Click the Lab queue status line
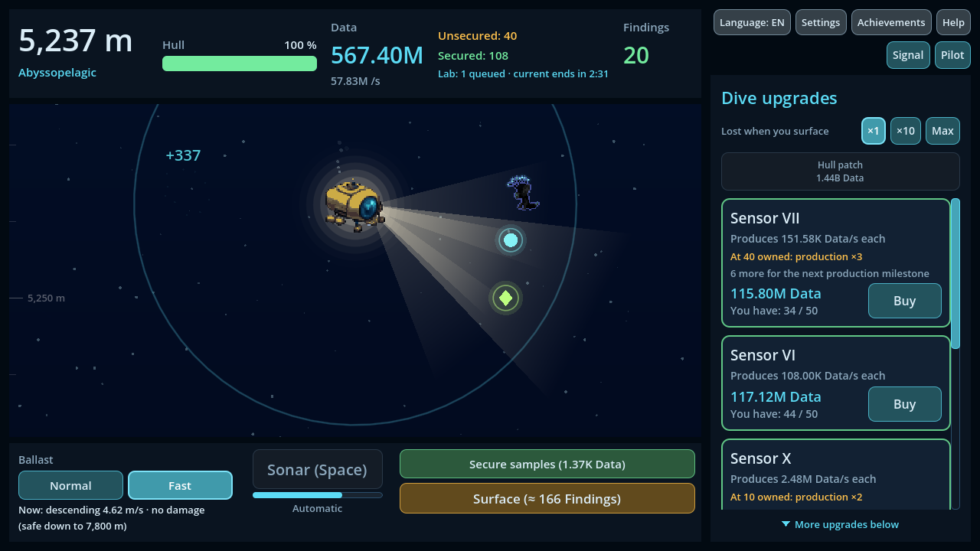 click(523, 74)
